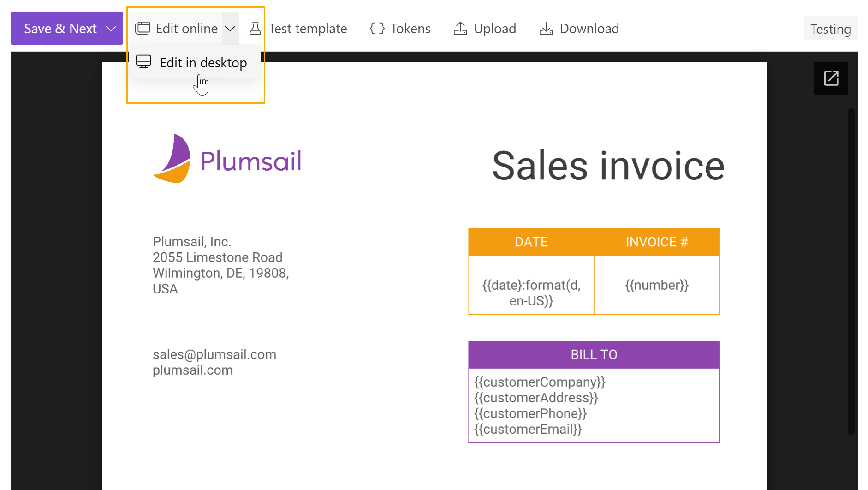The height and width of the screenshot is (490, 868).
Task: Click the Wilmington, DE, 19808 line
Action: 221,273
